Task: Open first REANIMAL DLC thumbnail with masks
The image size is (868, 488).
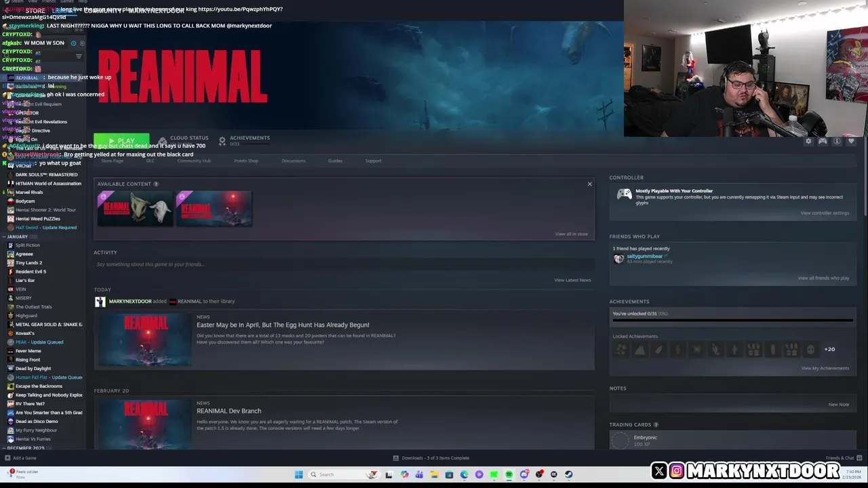Action: [x=135, y=208]
